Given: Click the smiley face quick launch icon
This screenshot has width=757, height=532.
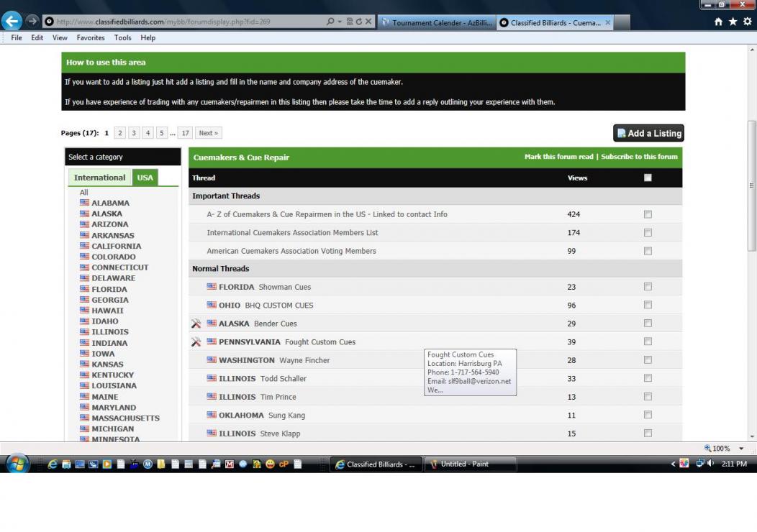Looking at the screenshot, I should (x=270, y=464).
